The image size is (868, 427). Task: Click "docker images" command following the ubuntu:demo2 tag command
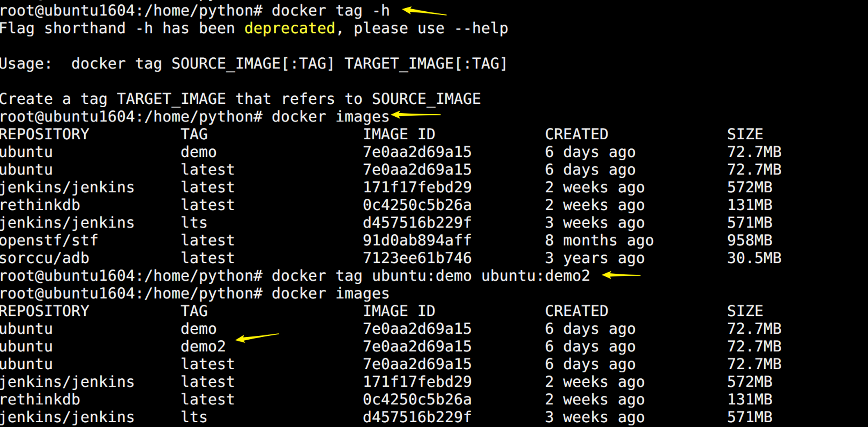(x=330, y=294)
